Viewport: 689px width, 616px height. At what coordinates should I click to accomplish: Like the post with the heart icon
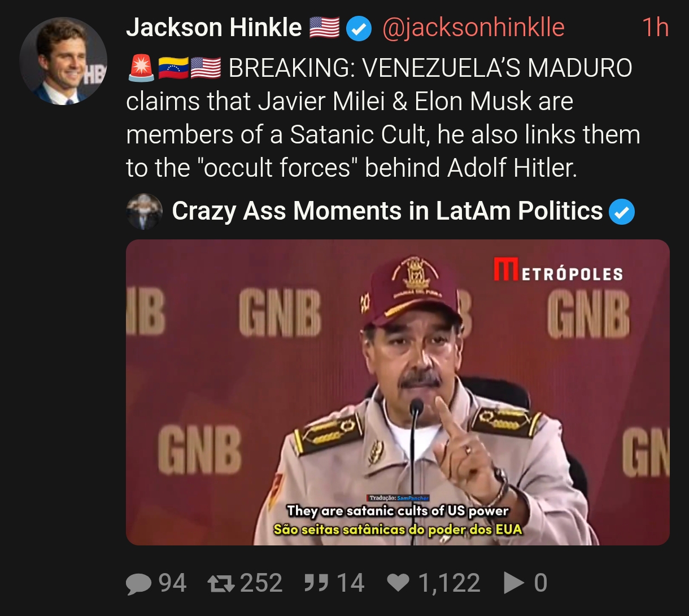[399, 583]
